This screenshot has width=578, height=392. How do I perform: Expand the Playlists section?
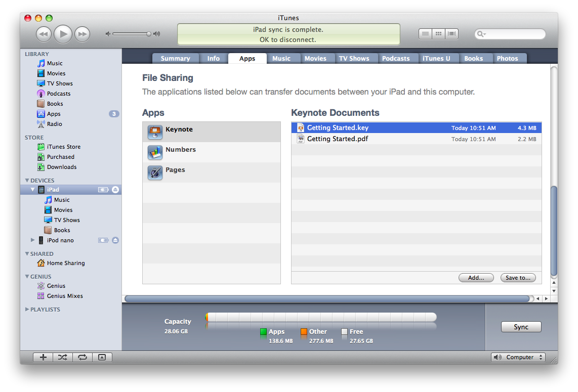tap(27, 310)
